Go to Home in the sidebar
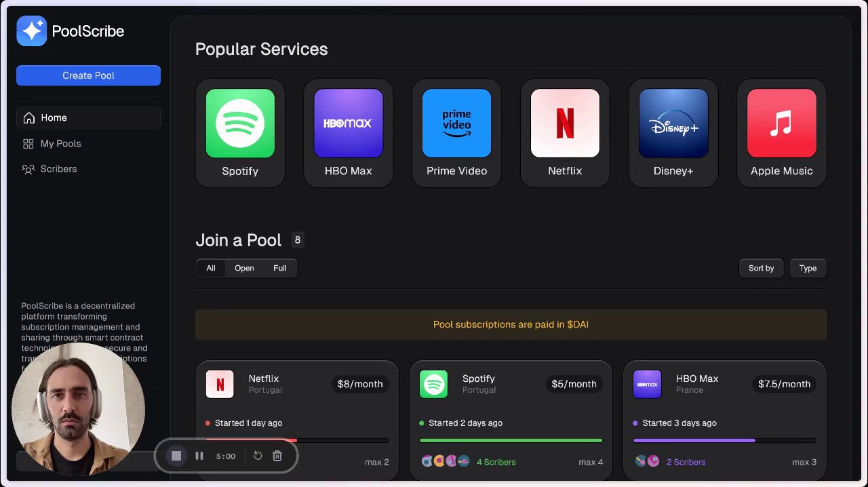Viewport: 868px width, 487px height. (x=88, y=118)
